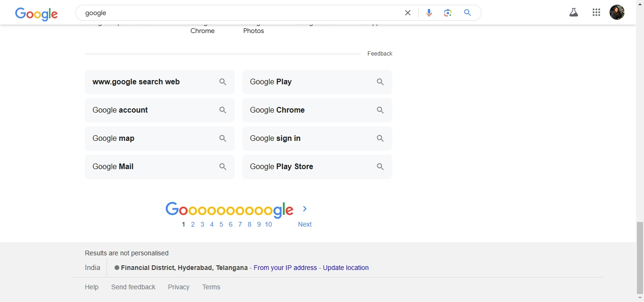
Task: Choose the 'Google Chrome' suggestion
Action: (x=317, y=110)
